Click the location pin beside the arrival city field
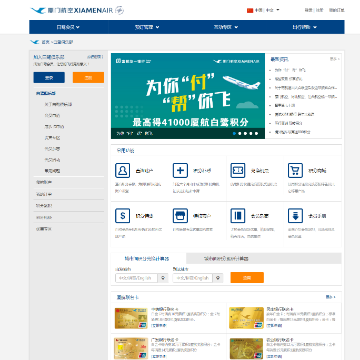 pos(218,278)
